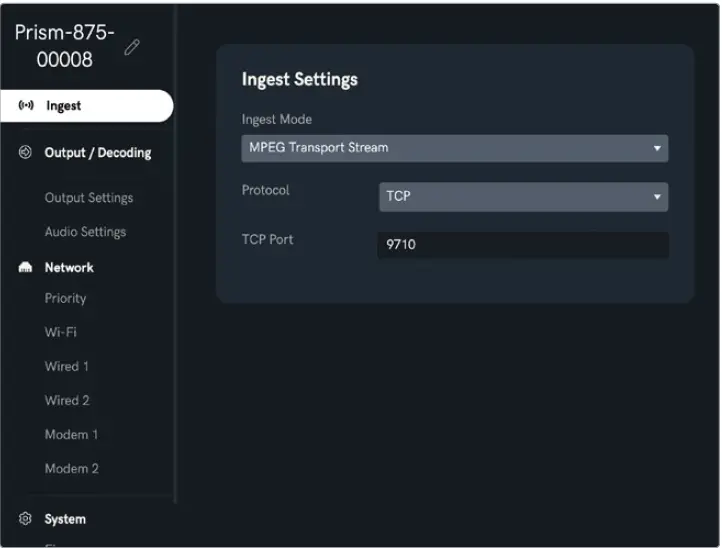Select Wired 1 network item
The height and width of the screenshot is (548, 722).
(x=67, y=366)
